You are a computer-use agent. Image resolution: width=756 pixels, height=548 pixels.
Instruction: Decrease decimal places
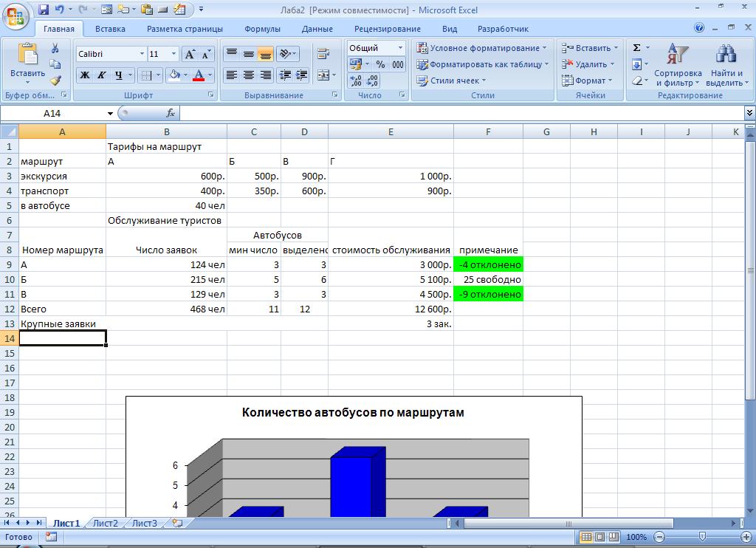[x=372, y=81]
